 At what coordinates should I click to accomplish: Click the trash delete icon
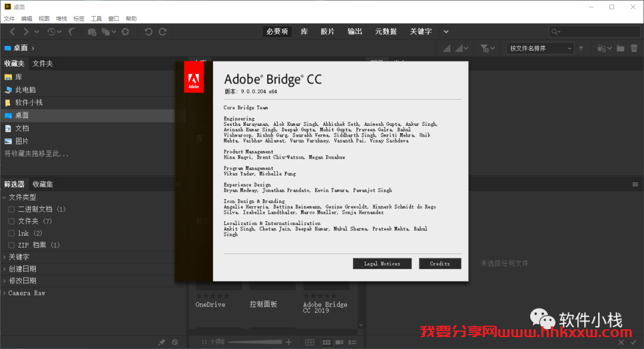pyautogui.click(x=634, y=48)
